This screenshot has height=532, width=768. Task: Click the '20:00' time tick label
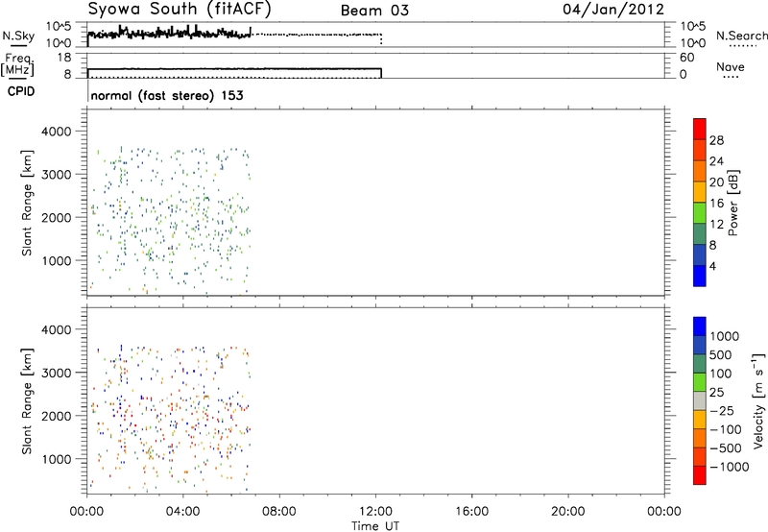(568, 512)
